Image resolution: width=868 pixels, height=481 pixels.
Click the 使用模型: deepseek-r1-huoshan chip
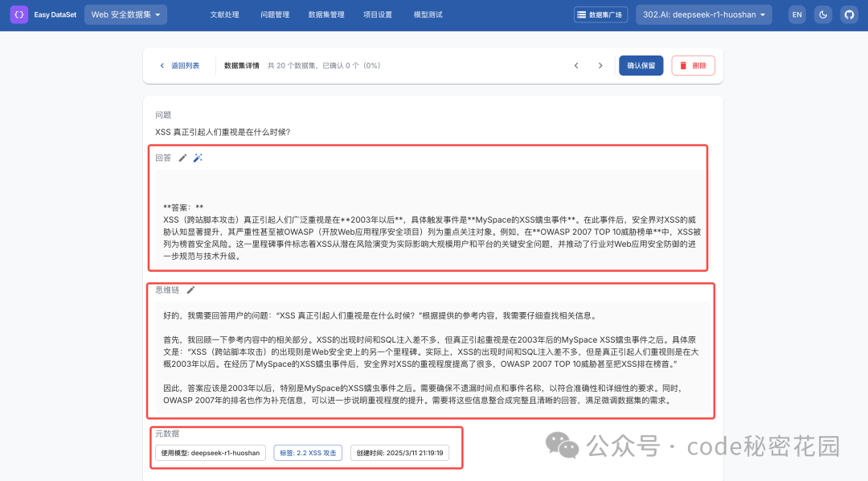tap(211, 453)
